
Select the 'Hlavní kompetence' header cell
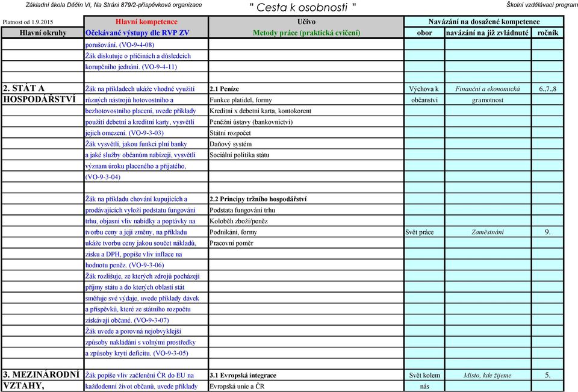click(146, 22)
